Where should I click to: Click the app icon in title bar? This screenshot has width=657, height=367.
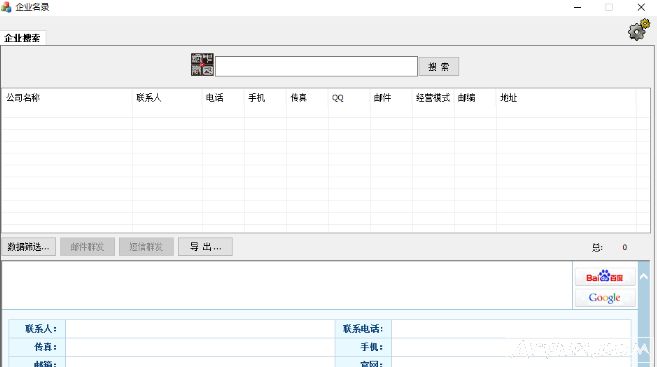click(x=6, y=7)
